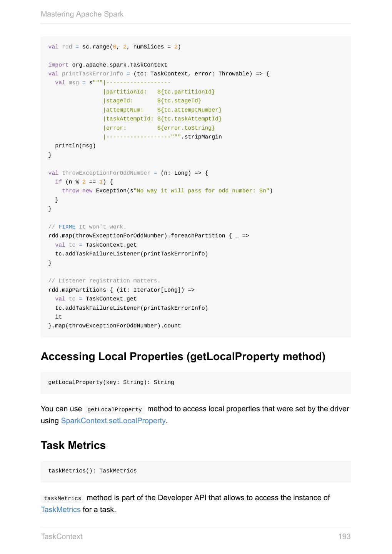Click the taskMetrics(): TaskMetrics signature block
Viewport: 392px width, 554px height.
[92, 471]
